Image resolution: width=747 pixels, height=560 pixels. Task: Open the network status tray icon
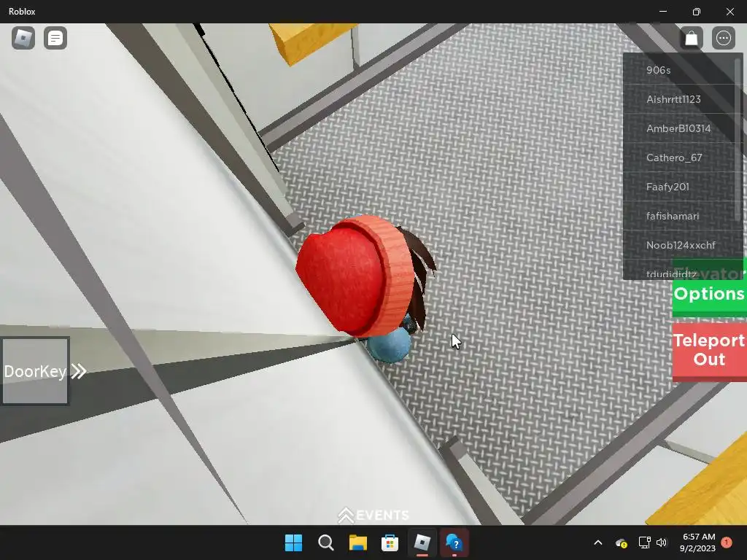pos(644,542)
